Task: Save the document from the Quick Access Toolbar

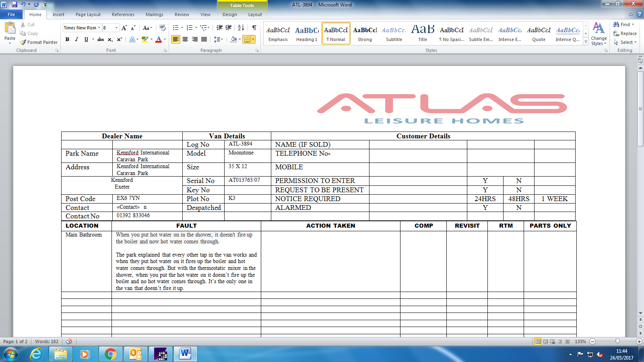Action: (x=14, y=4)
